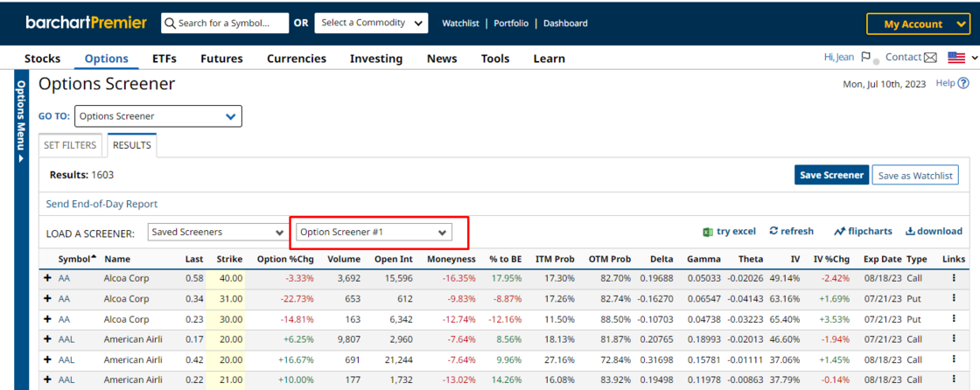The width and height of the screenshot is (980, 390).
Task: Click Send End-of-Day Report link
Action: click(101, 204)
